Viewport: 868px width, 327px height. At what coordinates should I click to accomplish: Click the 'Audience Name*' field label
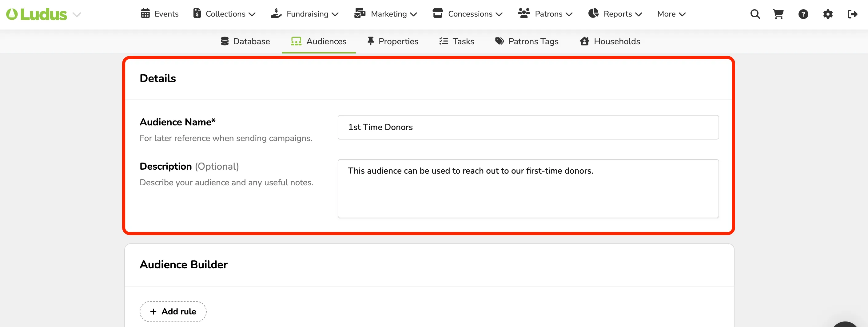tap(177, 122)
